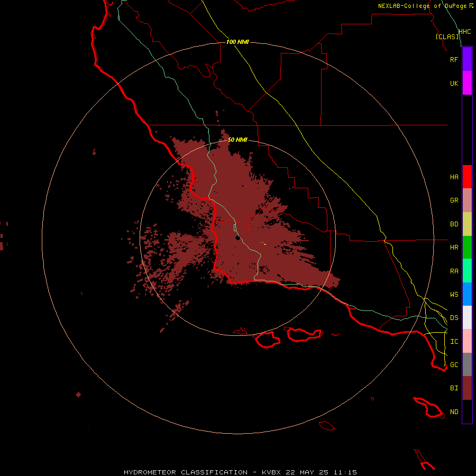
Task: Click the 'RF' legend label
Action: 454,59
